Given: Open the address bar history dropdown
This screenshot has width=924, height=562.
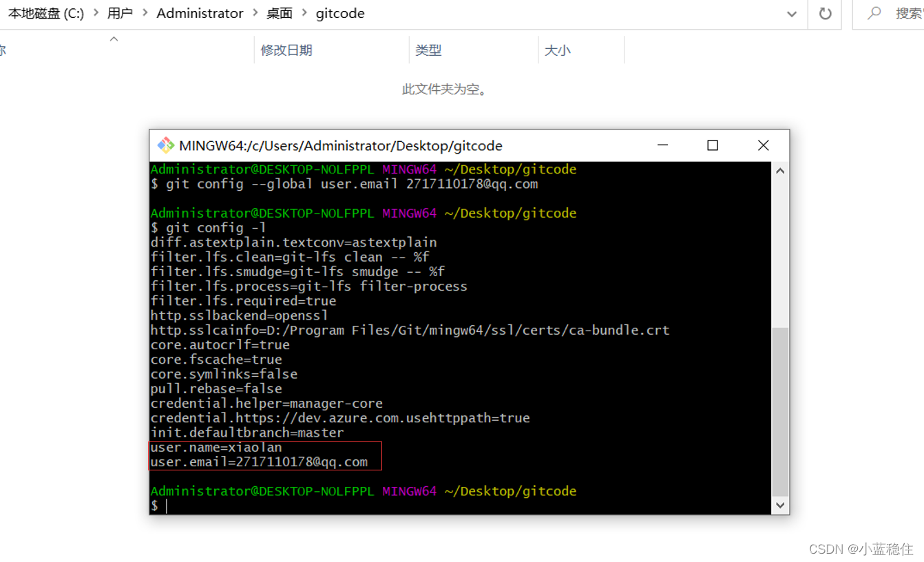Looking at the screenshot, I should pos(792,14).
